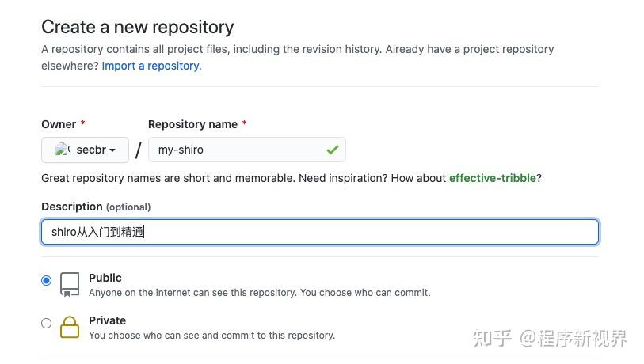Image resolution: width=644 pixels, height=364 pixels.
Task: Click the Description (optional) label
Action: pos(96,207)
